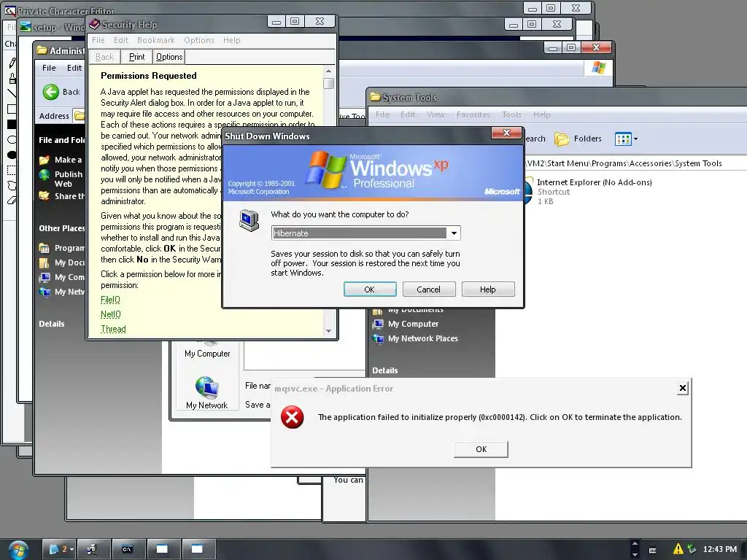Open File menu in Administrator window
Image resolution: width=747 pixels, height=560 pixels.
(x=49, y=68)
